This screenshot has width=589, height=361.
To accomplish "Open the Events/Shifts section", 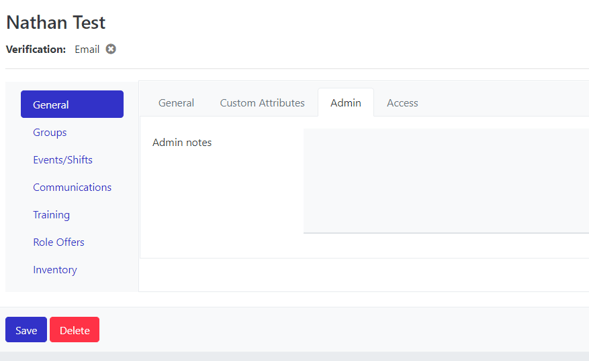I will point(63,160).
